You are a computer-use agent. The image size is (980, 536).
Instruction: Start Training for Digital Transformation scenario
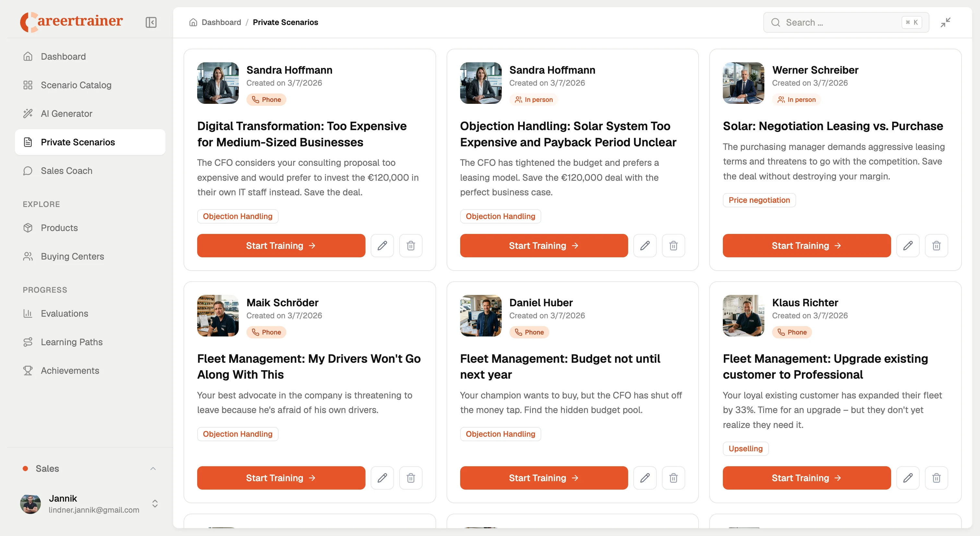(x=281, y=246)
